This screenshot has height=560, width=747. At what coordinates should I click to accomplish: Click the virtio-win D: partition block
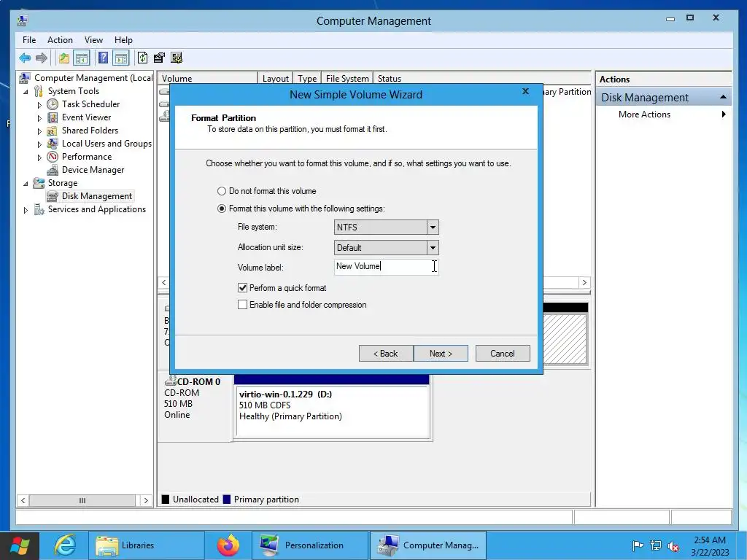333,411
